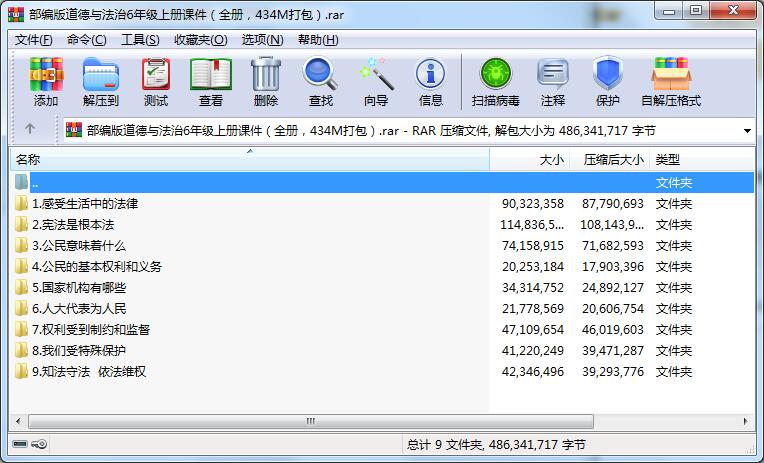Sort by the 压缩后大小 column header
764x463 pixels.
pos(610,159)
